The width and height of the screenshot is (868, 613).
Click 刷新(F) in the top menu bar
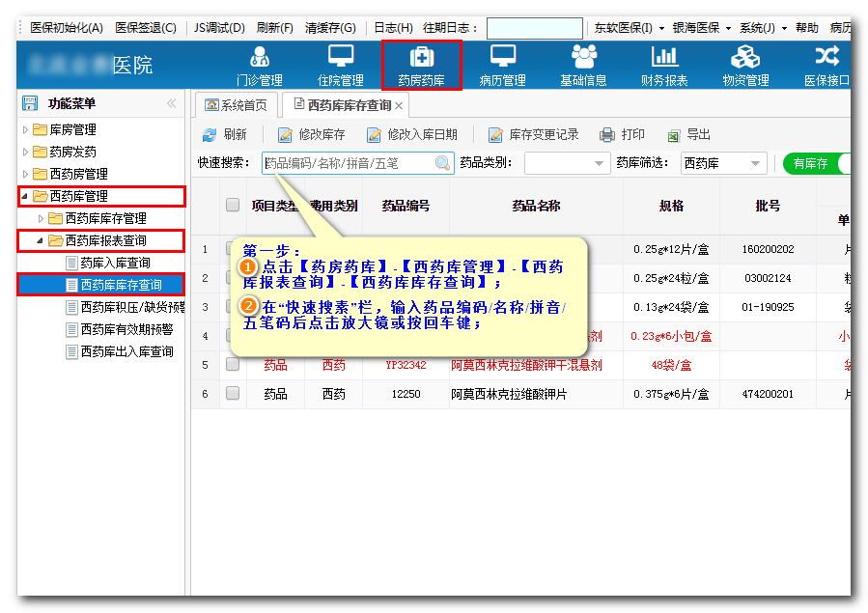[274, 28]
